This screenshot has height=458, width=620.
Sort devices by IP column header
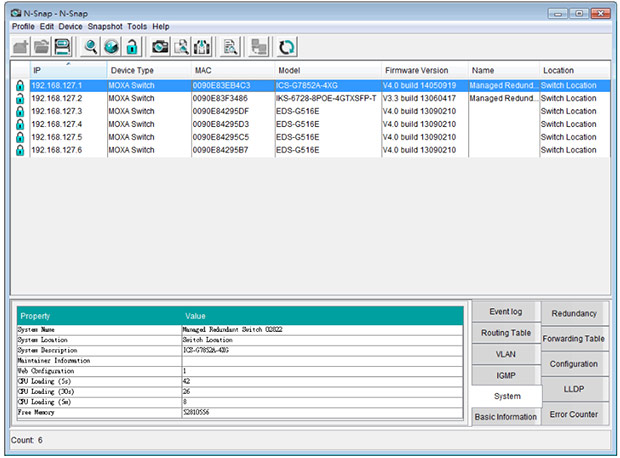tap(60, 71)
